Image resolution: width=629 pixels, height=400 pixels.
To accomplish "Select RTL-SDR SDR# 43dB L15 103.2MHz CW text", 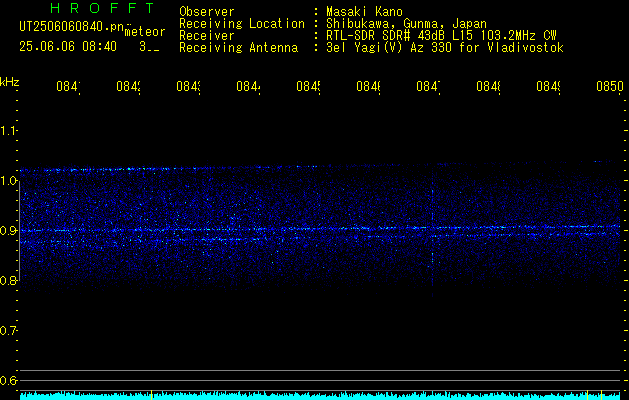I will pos(441,36).
